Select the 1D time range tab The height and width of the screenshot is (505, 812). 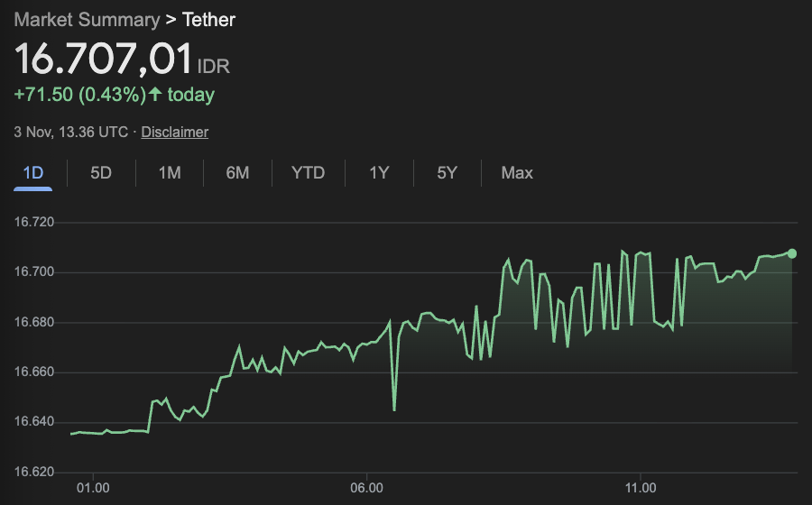(x=32, y=172)
